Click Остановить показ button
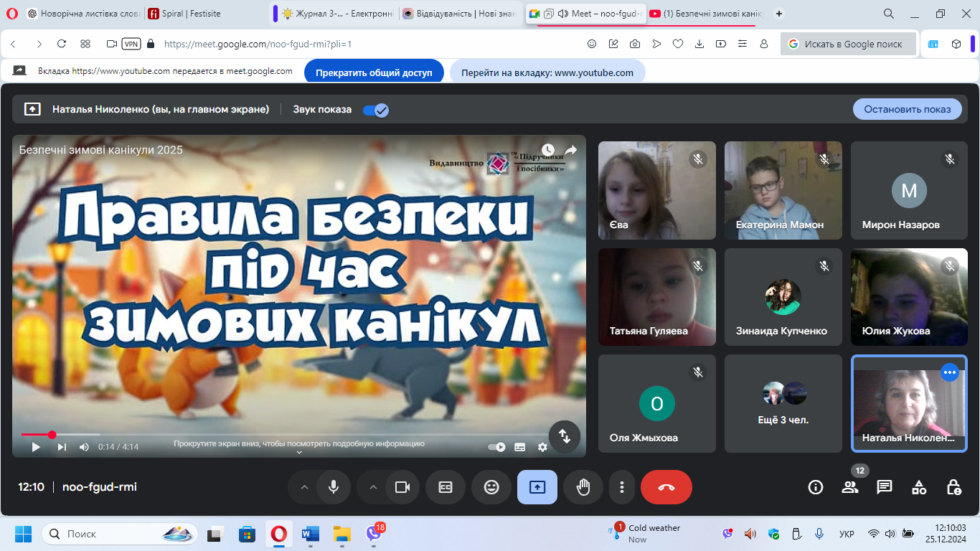This screenshot has width=980, height=551. click(908, 109)
